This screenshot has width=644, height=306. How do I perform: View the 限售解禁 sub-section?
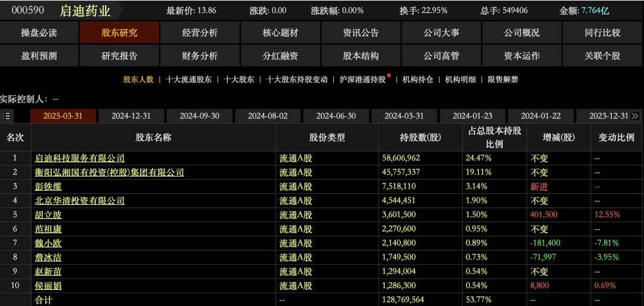503,79
